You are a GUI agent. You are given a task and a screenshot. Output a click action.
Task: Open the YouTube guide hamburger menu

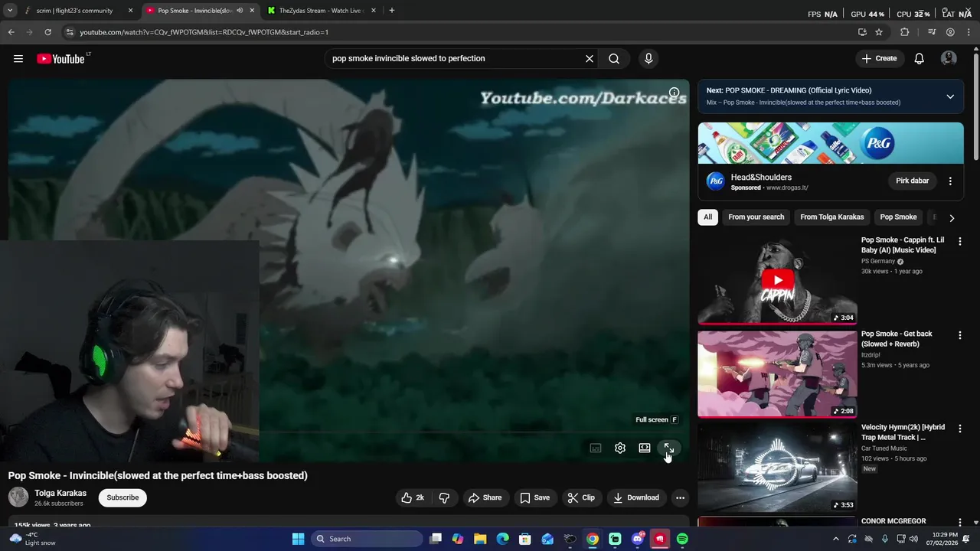point(18,59)
